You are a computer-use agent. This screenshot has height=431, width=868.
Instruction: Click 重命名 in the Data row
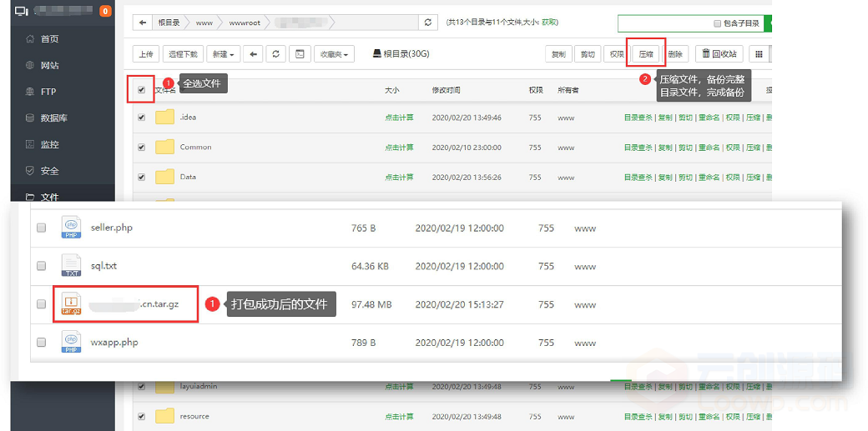(x=709, y=177)
